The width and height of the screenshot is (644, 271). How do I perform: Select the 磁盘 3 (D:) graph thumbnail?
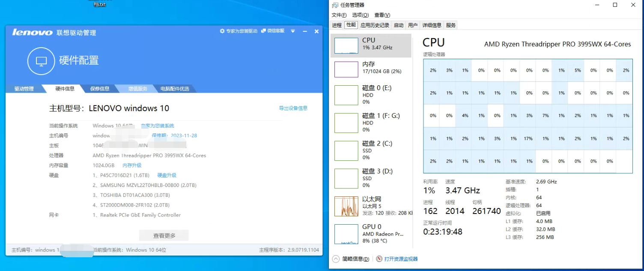346,179
